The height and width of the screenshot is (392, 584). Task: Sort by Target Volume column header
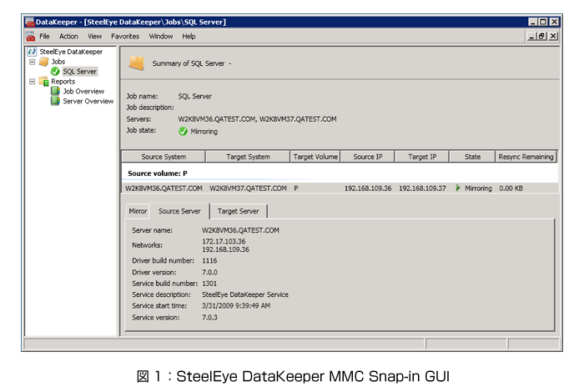(315, 157)
